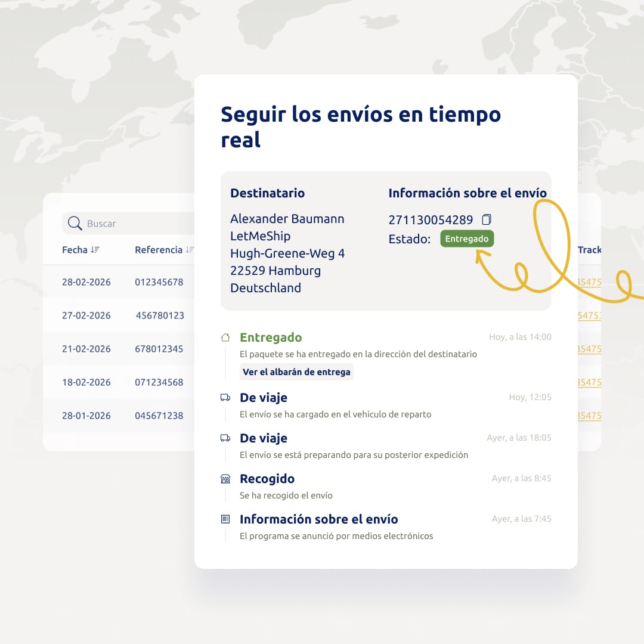
Task: Click the green Entregado status badge
Action: (x=467, y=239)
